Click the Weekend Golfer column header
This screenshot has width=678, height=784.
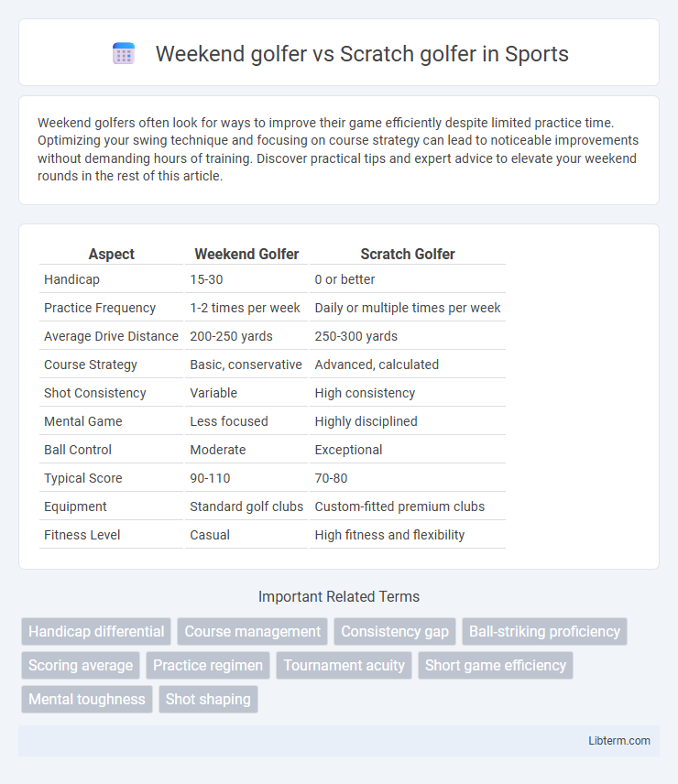click(246, 254)
